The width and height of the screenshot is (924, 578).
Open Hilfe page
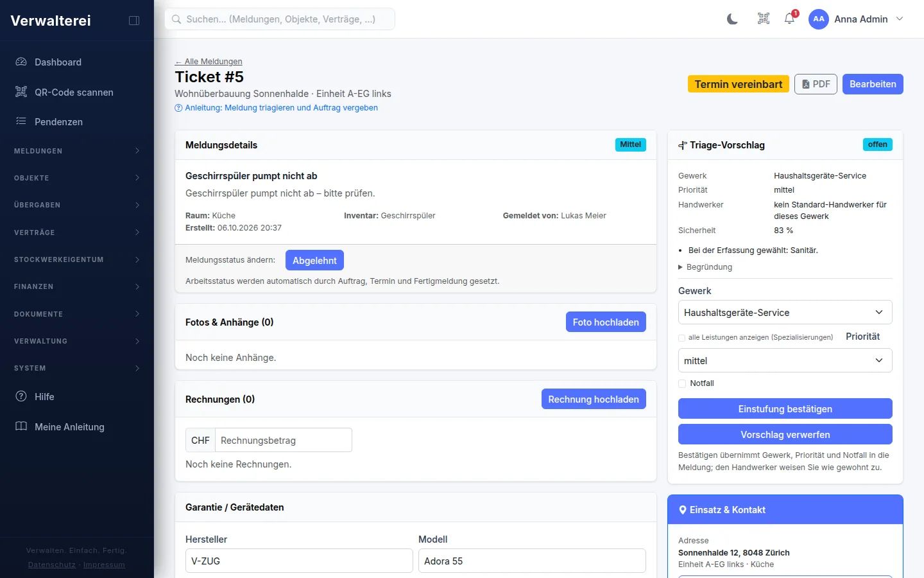point(77,397)
